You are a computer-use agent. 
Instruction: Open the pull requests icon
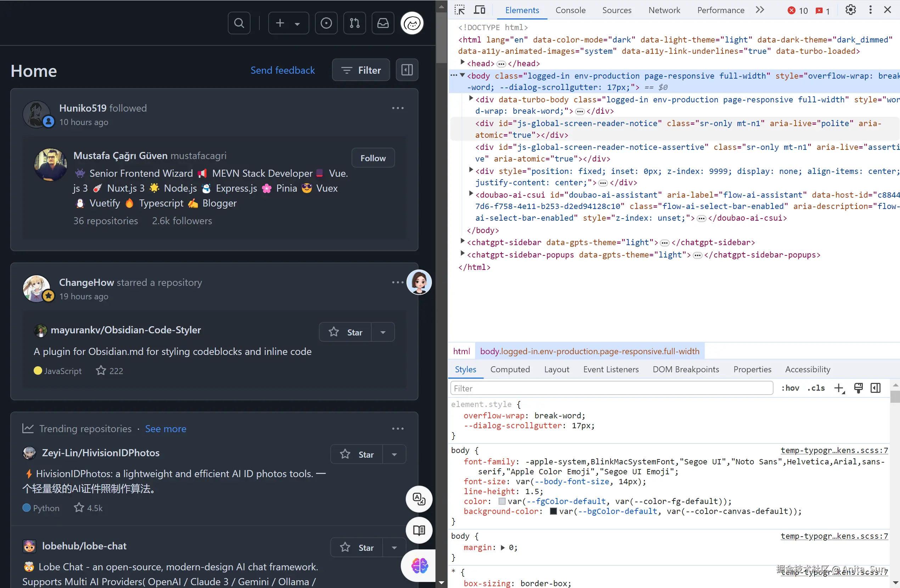pos(354,23)
